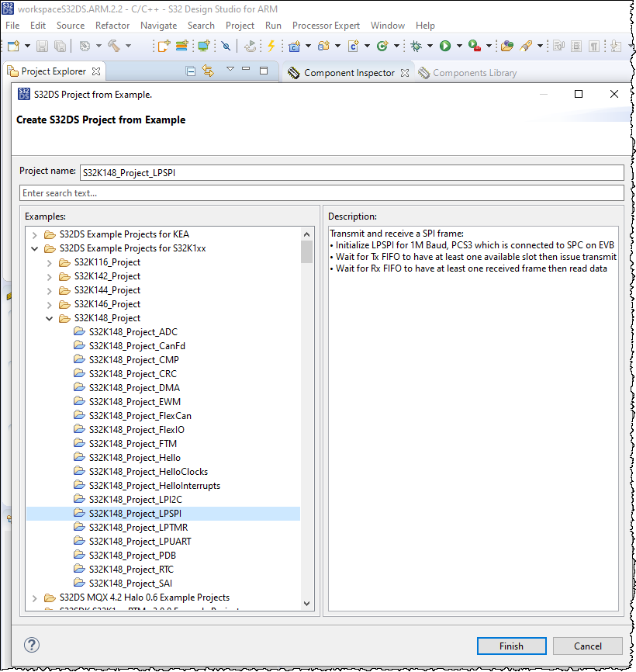The width and height of the screenshot is (636, 672).
Task: Select S32K148_Project_DMA example
Action: 134,388
